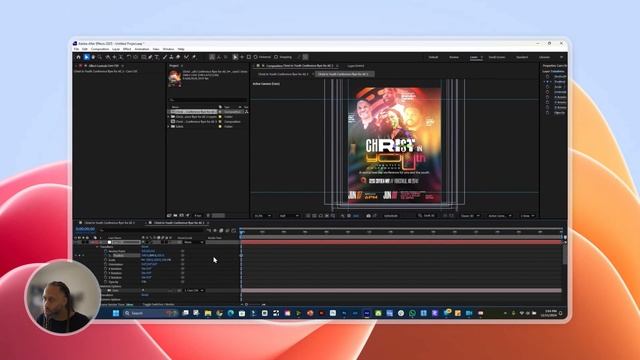Open the viewer magnification dropdown
The height and width of the screenshot is (360, 640).
262,216
